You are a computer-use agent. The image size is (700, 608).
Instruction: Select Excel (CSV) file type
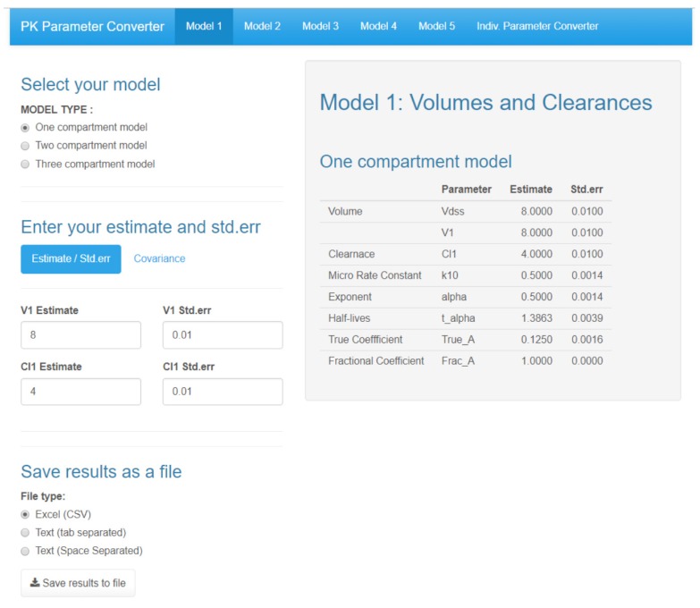pyautogui.click(x=26, y=514)
